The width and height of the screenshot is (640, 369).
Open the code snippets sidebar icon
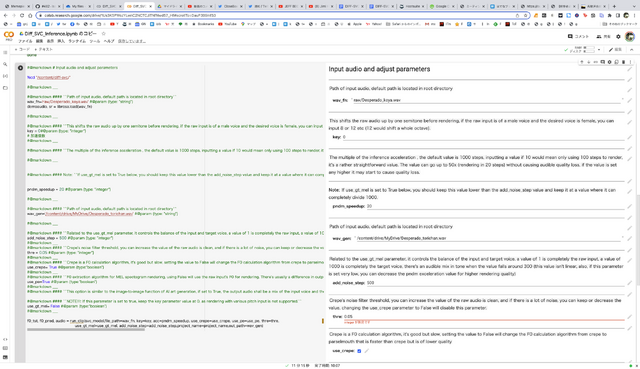tap(5, 339)
